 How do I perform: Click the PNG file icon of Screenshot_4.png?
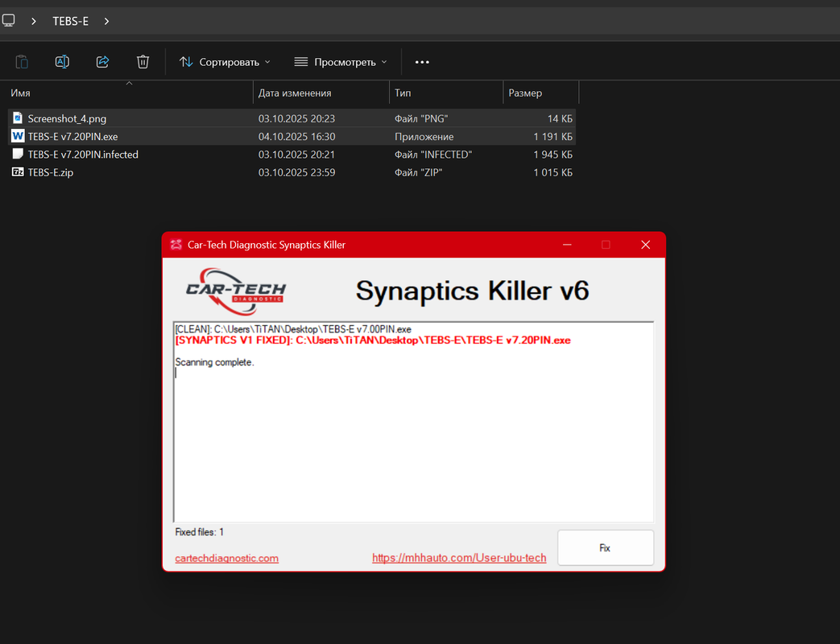pyautogui.click(x=18, y=118)
